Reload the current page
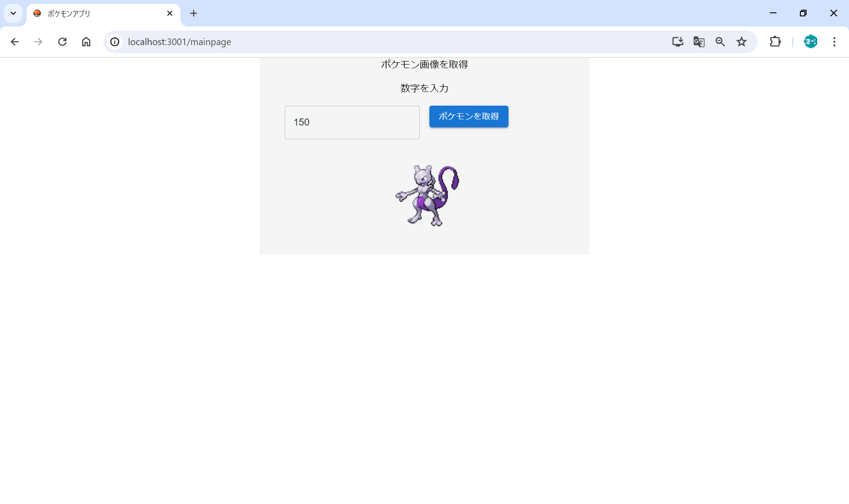Screen dimensions: 849x504 (x=62, y=42)
